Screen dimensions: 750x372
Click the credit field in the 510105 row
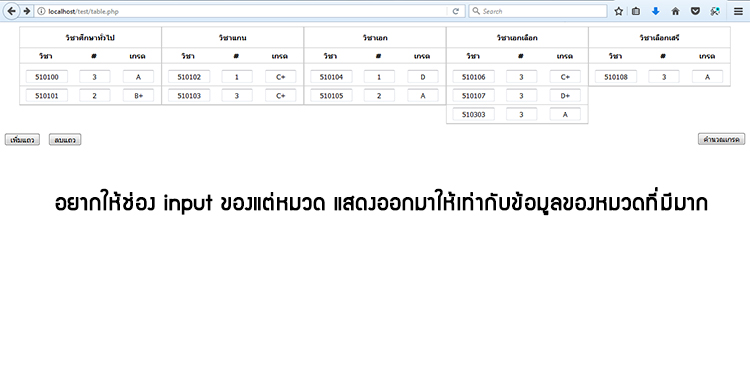pos(379,96)
